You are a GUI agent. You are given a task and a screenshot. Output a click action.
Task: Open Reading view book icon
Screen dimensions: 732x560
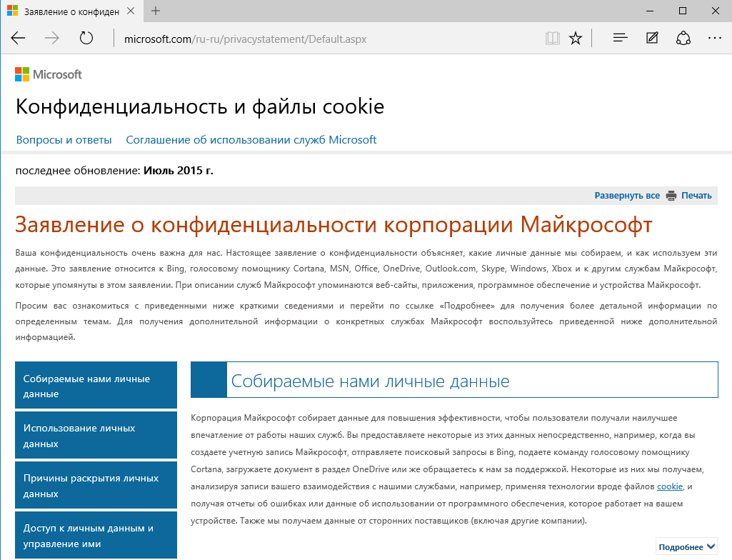coord(552,39)
